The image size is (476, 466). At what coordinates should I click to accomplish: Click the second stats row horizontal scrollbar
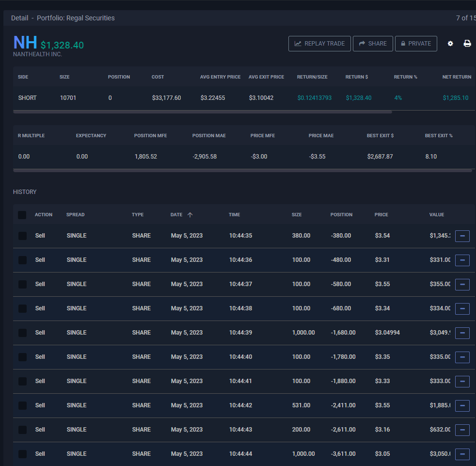[242, 171]
